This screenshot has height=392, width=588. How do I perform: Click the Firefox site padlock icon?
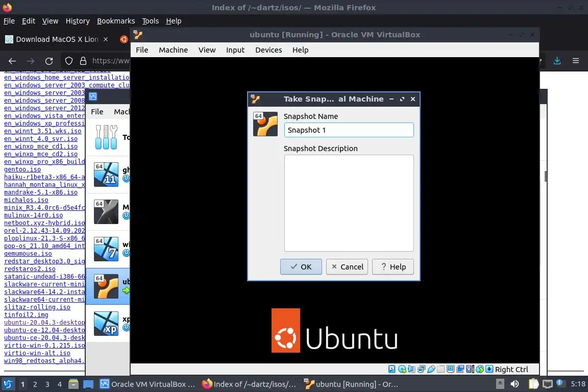(83, 61)
